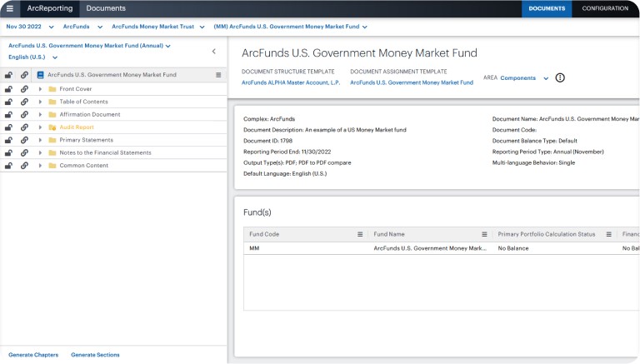This screenshot has height=364, width=640.
Task: Click the Audit Report folder icon
Action: click(52, 127)
